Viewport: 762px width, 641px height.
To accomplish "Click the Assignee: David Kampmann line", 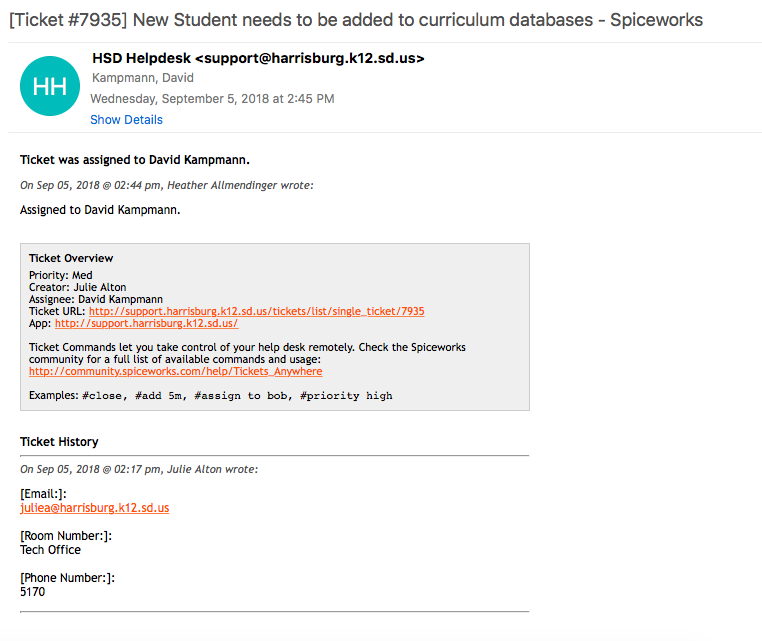I will coord(95,300).
